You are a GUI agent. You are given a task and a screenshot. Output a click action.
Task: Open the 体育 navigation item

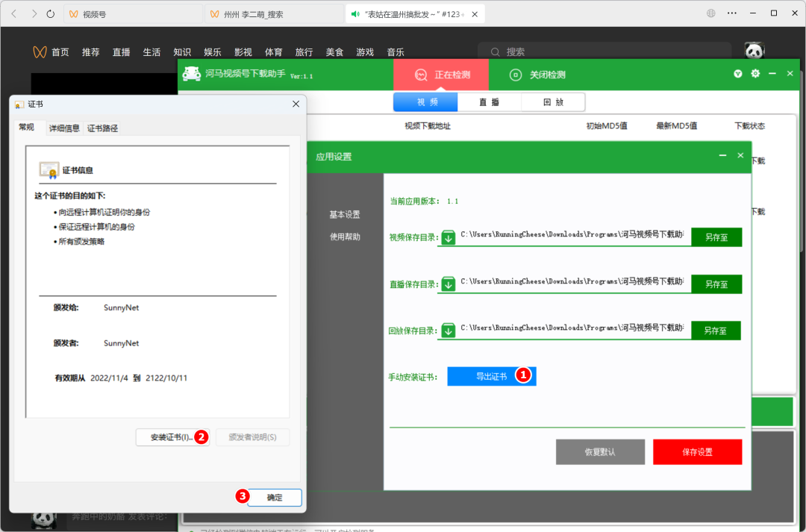coord(273,52)
